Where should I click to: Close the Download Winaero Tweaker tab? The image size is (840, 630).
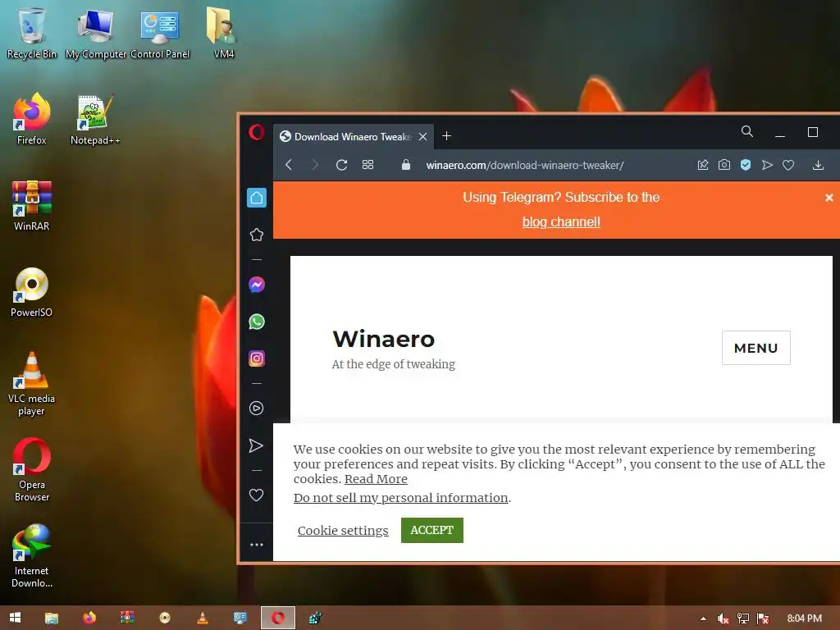tap(422, 137)
